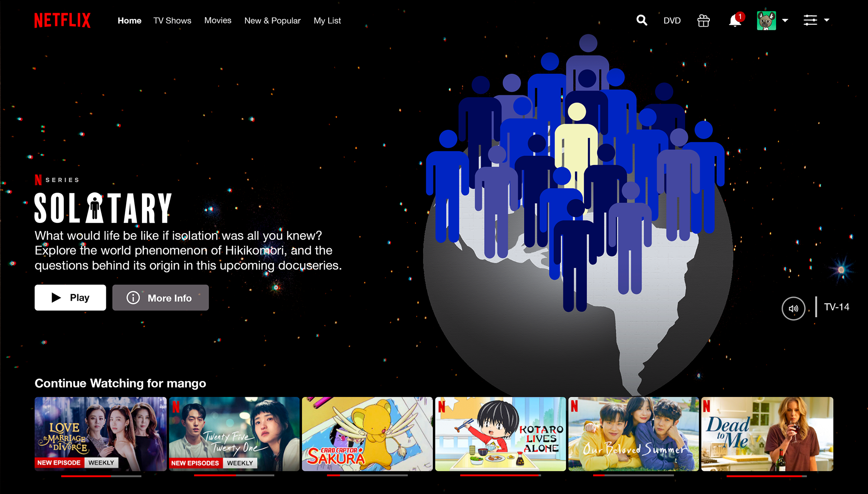The height and width of the screenshot is (494, 868).
Task: Open Cardcaptor Sakura thumbnail
Action: pos(367,434)
